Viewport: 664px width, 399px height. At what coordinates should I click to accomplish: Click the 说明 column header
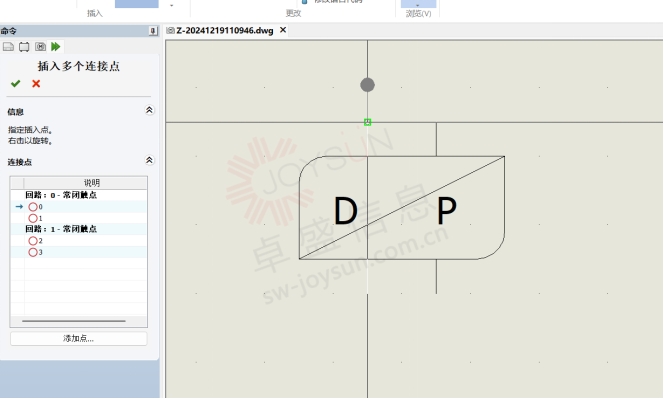coord(91,183)
